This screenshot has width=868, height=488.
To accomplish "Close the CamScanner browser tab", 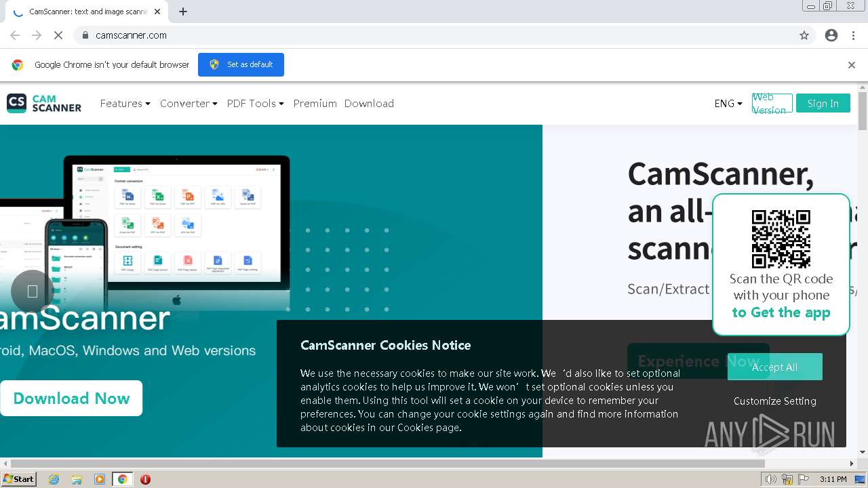I will tap(158, 12).
